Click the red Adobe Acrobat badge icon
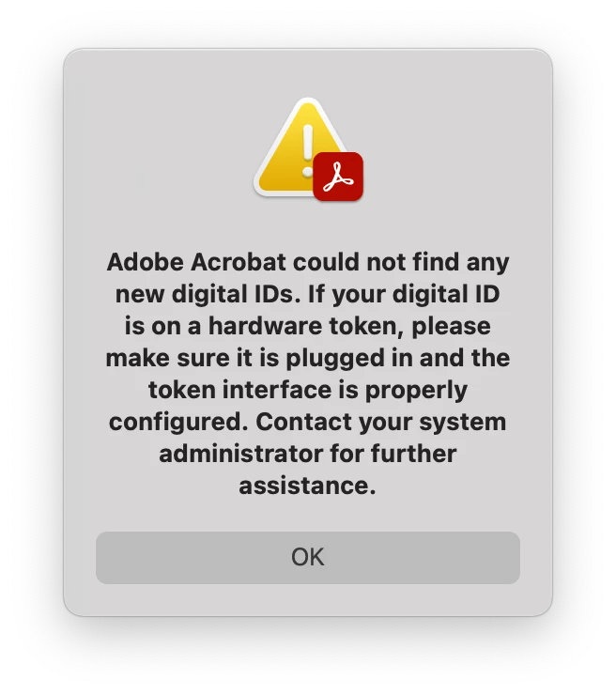The image size is (616, 695). (338, 177)
